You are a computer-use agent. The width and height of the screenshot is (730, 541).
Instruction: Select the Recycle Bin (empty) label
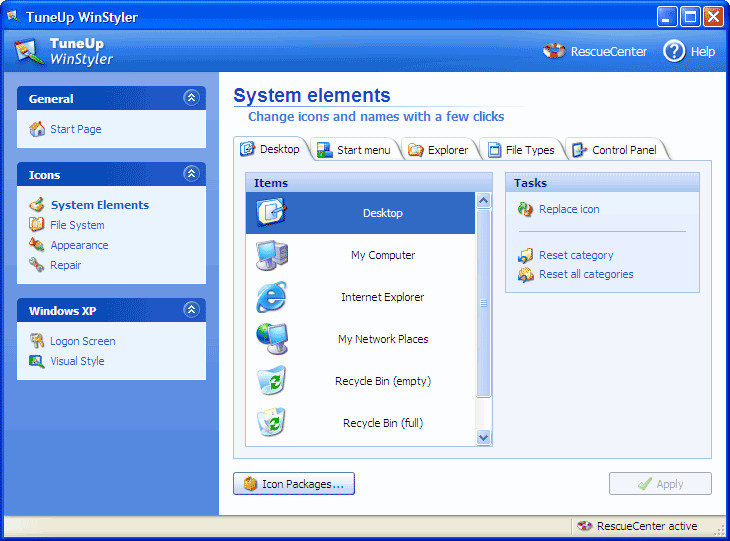383,381
